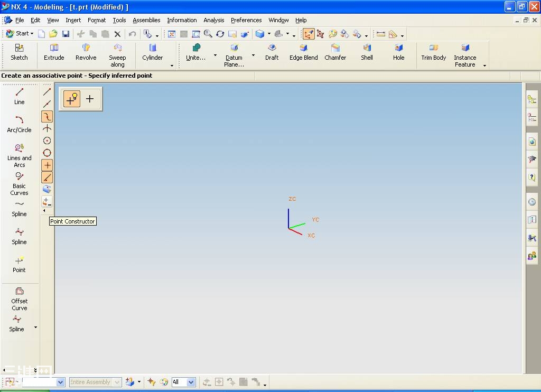Image resolution: width=541 pixels, height=392 pixels.
Task: Open the Unite boolean tool
Action: (195, 52)
